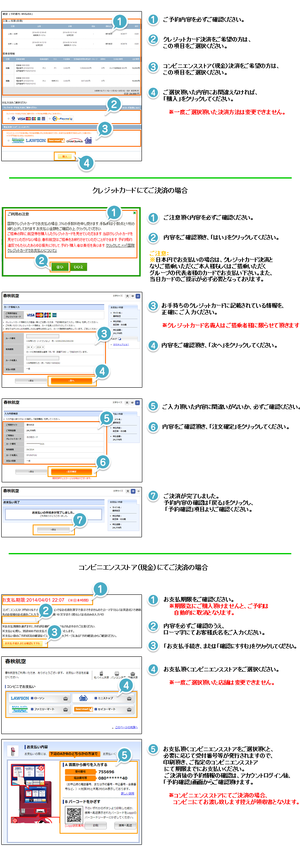This screenshot has height=868, width=300.
Task: Click the phone number 080******40
Action: (x=113, y=778)
